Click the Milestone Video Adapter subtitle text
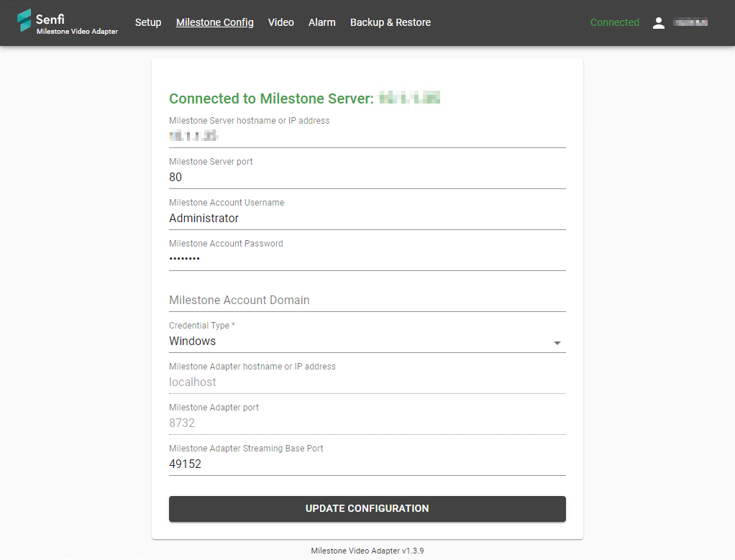 (78, 32)
